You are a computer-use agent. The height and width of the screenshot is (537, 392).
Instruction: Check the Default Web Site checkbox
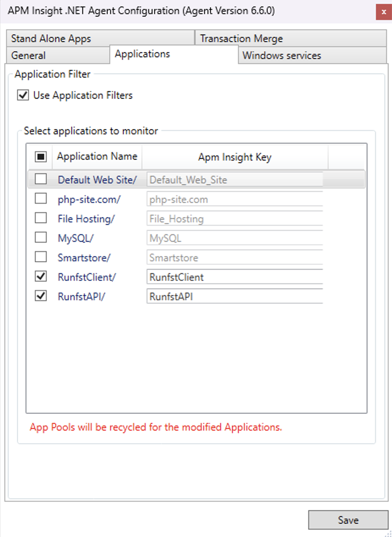tap(41, 180)
